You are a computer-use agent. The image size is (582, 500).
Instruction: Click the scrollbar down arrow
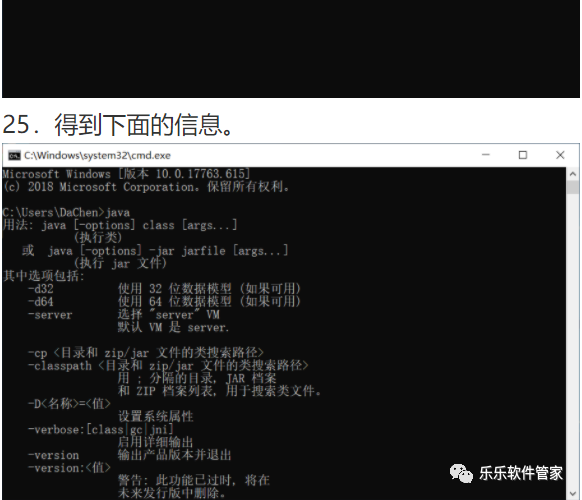point(573,493)
